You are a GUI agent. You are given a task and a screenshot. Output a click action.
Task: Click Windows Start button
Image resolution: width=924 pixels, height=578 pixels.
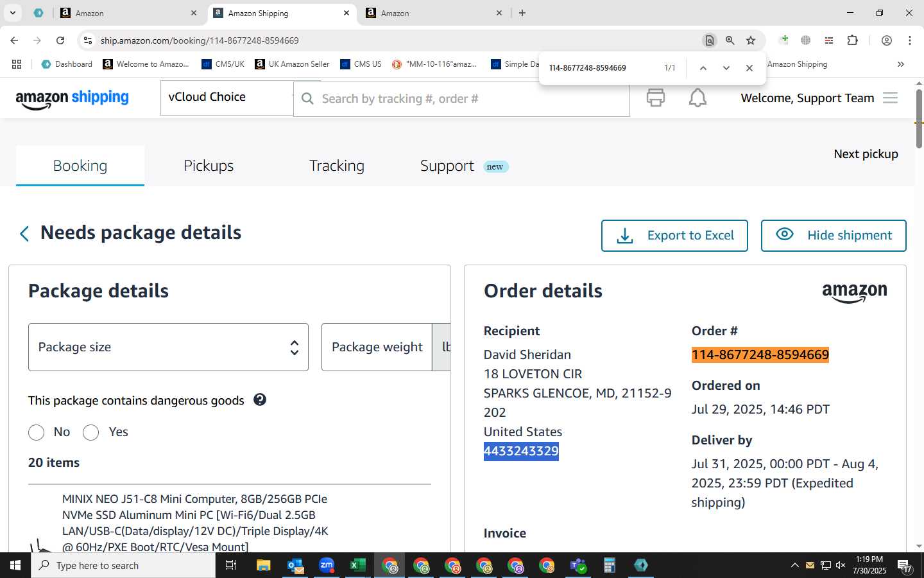15,565
